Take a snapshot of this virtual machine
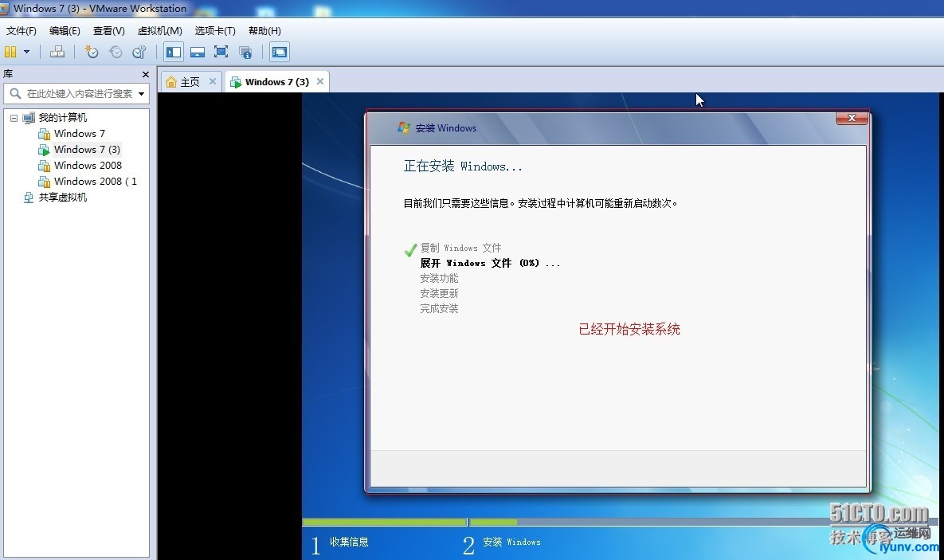 (x=91, y=52)
